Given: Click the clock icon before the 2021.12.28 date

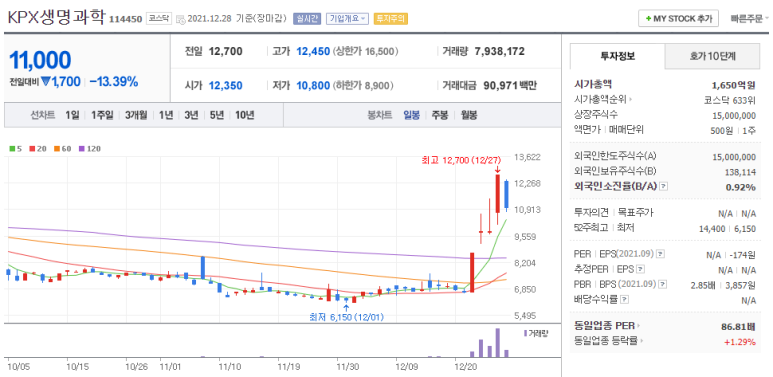Looking at the screenshot, I should tap(180, 20).
